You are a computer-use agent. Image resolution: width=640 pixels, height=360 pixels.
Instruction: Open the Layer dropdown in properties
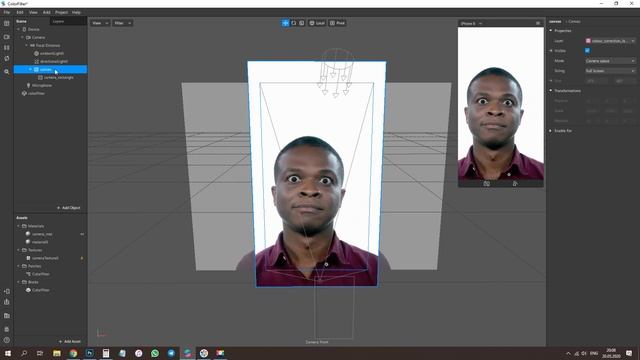coord(611,41)
